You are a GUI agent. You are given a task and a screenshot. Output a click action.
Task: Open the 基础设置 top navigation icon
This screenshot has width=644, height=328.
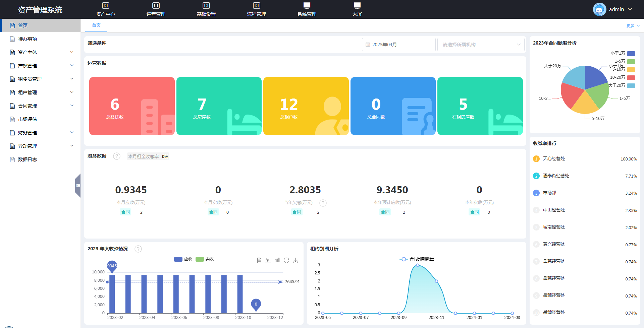206,6
